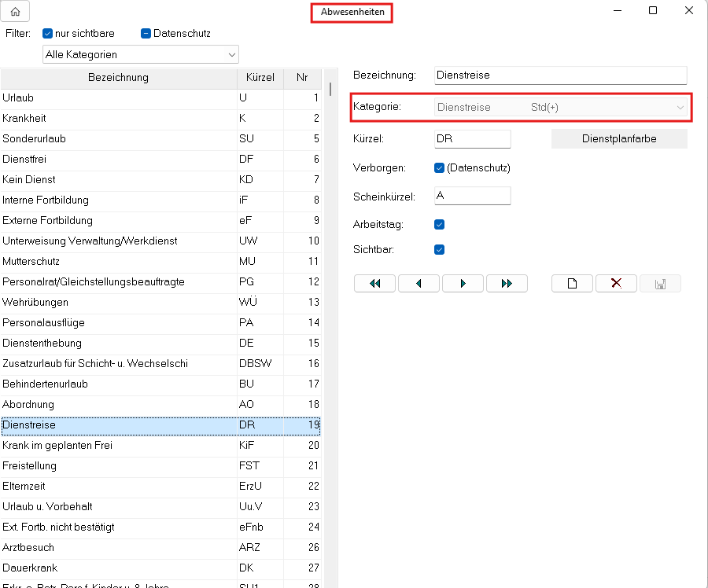Image resolution: width=708 pixels, height=588 pixels.
Task: Toggle 'nur sichtbare' filter checkbox
Action: coord(47,33)
